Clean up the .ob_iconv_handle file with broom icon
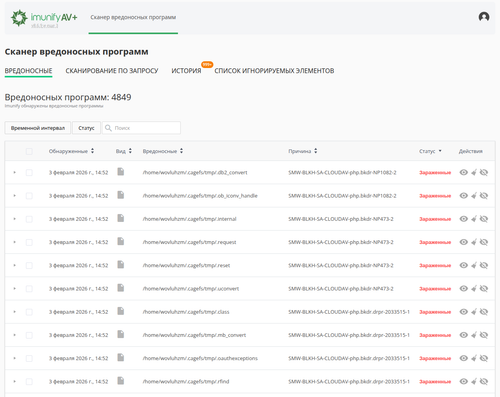 [x=474, y=196]
